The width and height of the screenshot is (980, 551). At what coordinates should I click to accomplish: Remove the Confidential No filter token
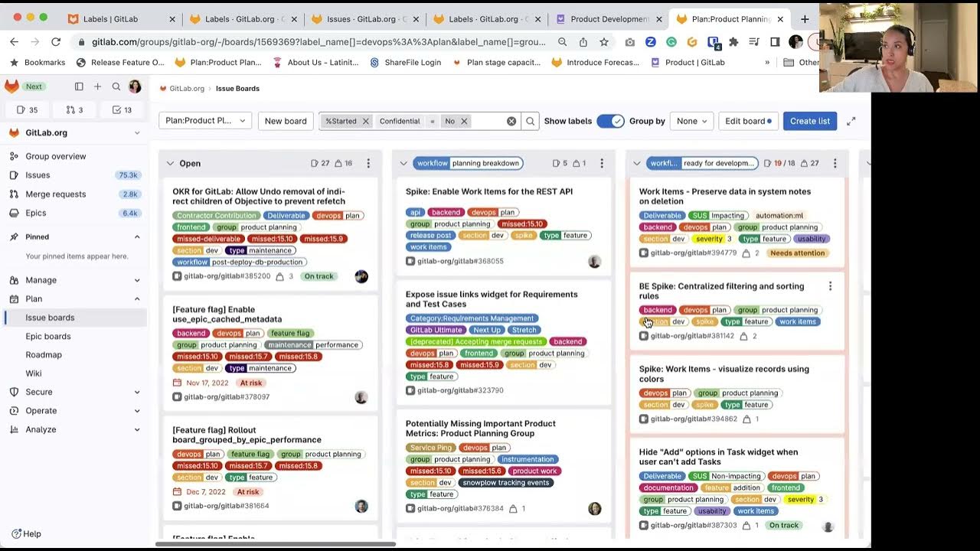point(464,121)
